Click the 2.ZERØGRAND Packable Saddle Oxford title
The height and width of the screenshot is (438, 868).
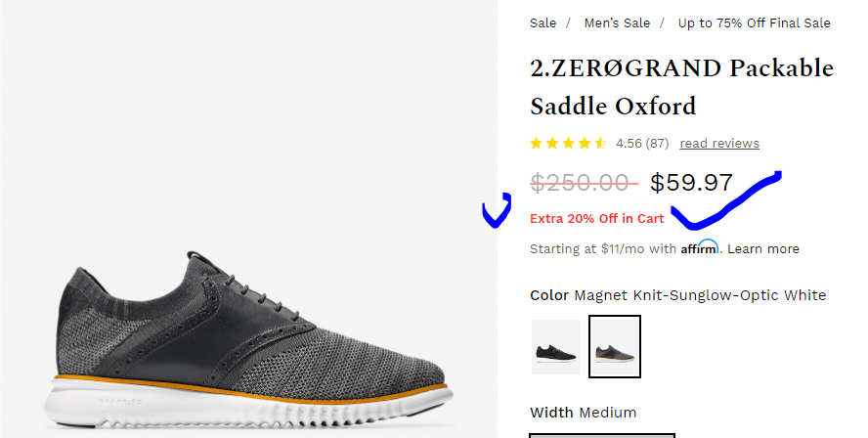click(x=681, y=87)
